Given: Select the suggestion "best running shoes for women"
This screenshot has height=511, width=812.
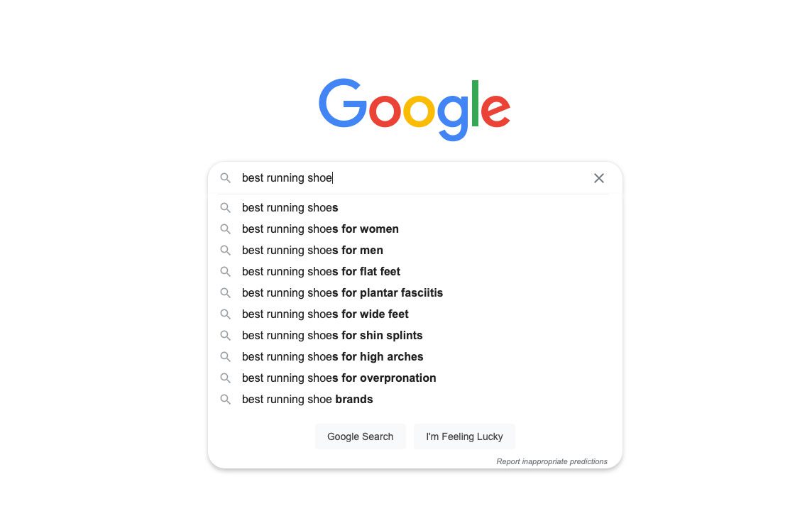Looking at the screenshot, I should [x=320, y=229].
